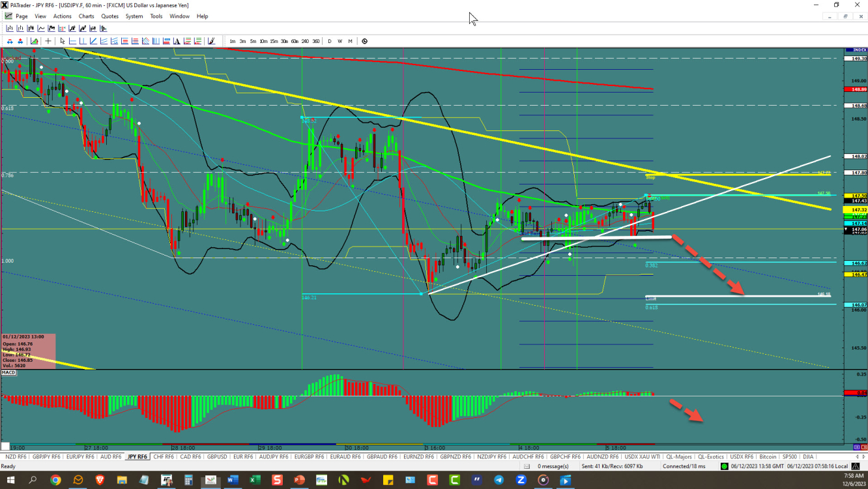Click the tab strip scroll-right arrow
Image resolution: width=868 pixels, height=489 pixels.
coord(864,456)
